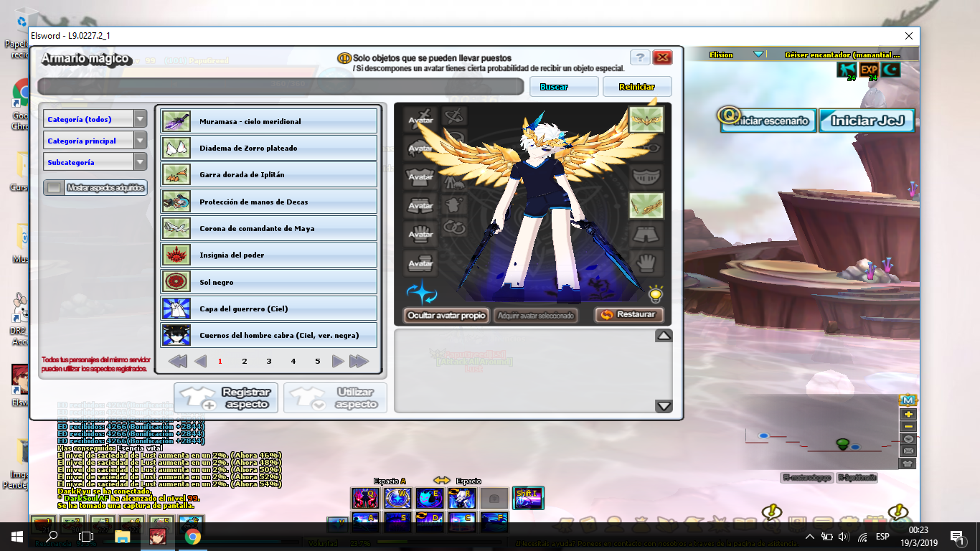
Task: Click the Registrar aspecto button
Action: pyautogui.click(x=227, y=398)
